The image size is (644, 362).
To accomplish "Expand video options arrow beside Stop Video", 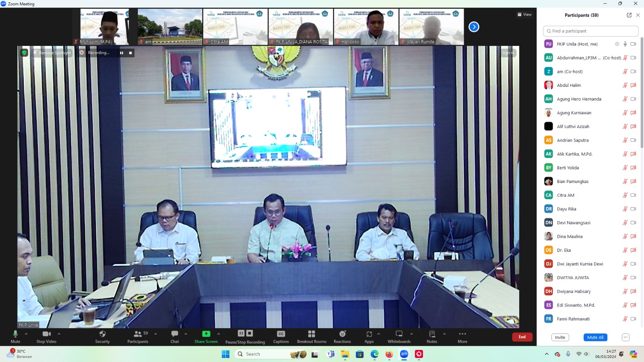I will pyautogui.click(x=59, y=334).
